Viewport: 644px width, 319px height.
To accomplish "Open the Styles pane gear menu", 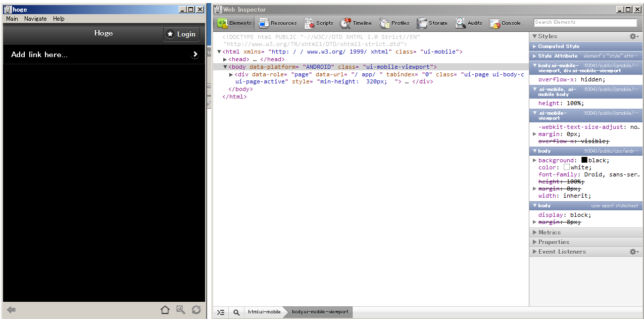I will [x=634, y=36].
